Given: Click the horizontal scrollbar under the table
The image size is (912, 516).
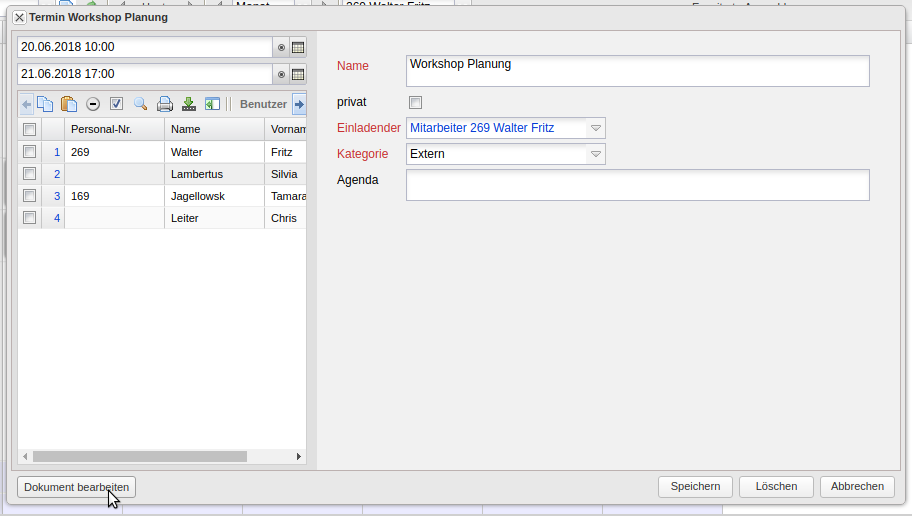Looking at the screenshot, I should [139, 456].
